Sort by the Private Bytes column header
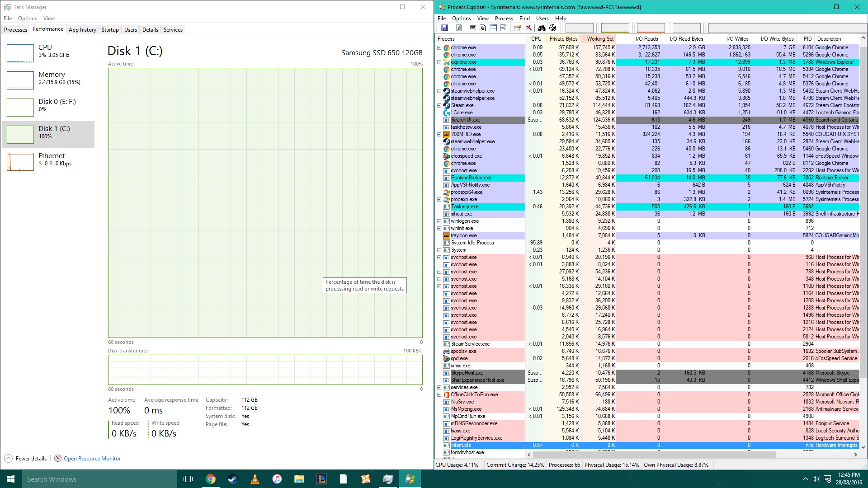 [x=562, y=39]
